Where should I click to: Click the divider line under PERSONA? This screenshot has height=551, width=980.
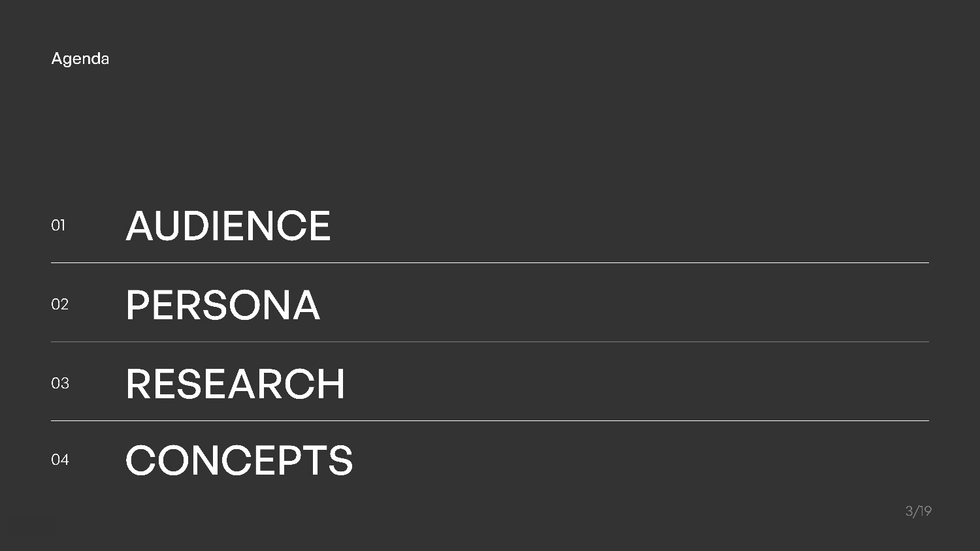490,342
